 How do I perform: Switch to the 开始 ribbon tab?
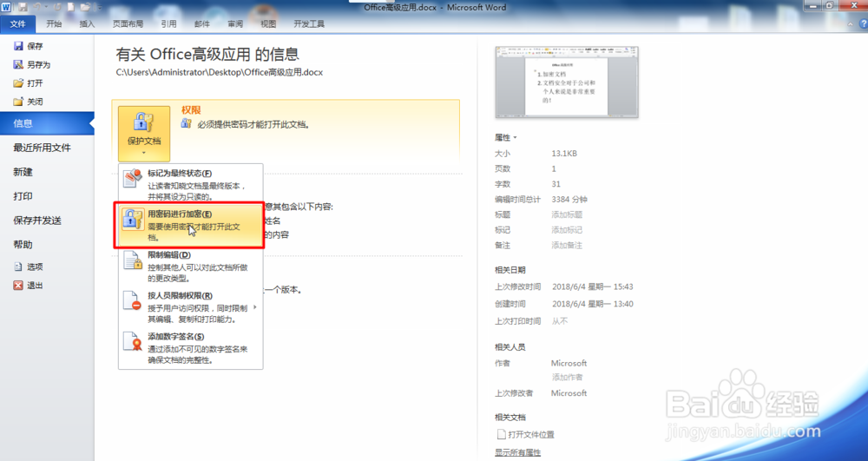[x=54, y=23]
